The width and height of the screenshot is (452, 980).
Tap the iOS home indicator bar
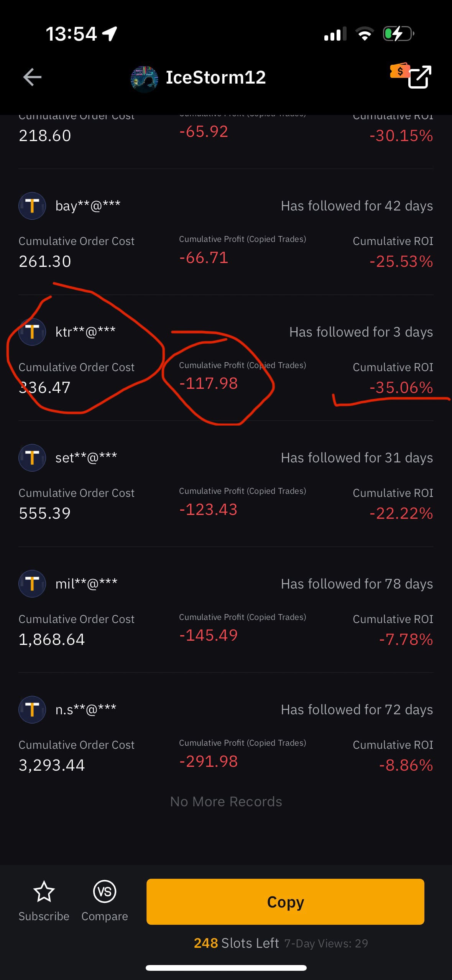click(226, 968)
